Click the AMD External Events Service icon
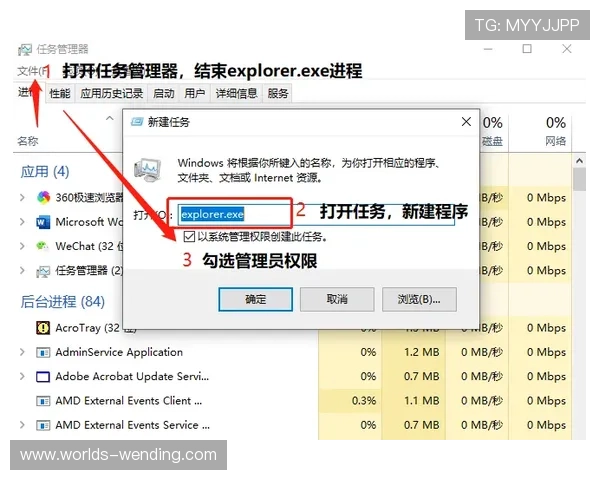The height and width of the screenshot is (480, 600). [43, 425]
